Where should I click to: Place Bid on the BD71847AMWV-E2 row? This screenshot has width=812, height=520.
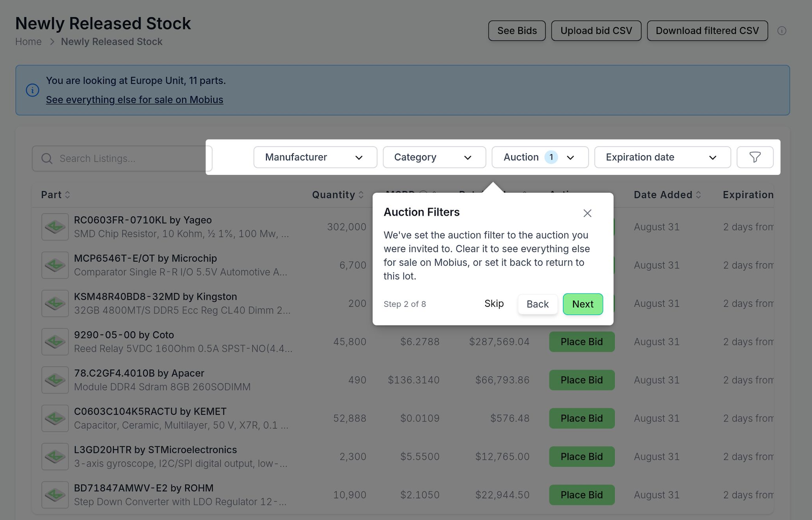pos(582,495)
